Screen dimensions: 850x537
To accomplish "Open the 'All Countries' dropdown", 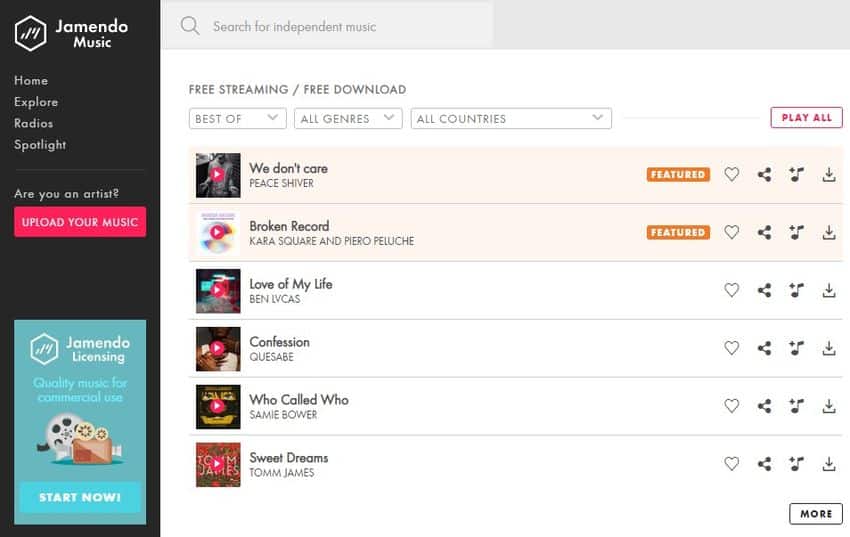I will click(x=510, y=118).
